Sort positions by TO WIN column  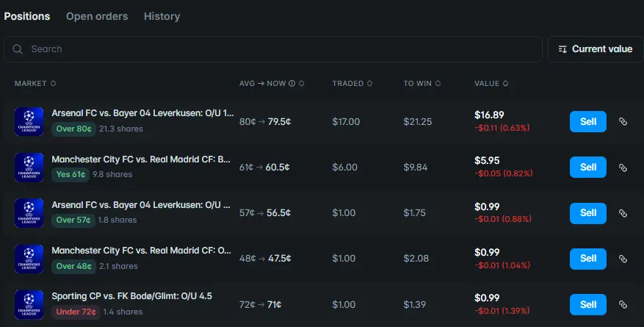422,84
